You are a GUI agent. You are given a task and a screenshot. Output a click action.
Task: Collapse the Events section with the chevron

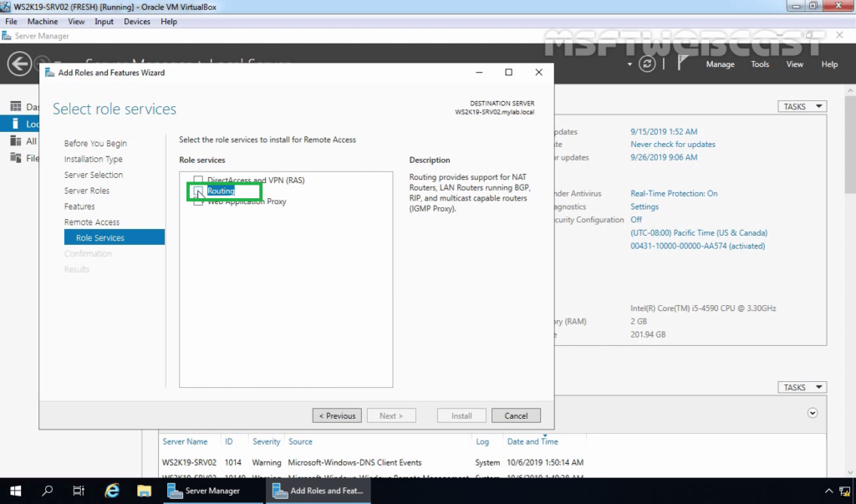point(812,413)
